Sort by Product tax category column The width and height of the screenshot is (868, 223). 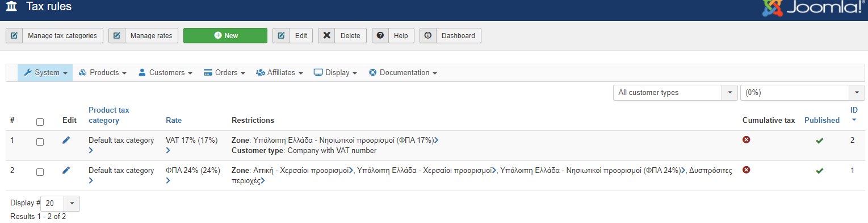[109, 115]
